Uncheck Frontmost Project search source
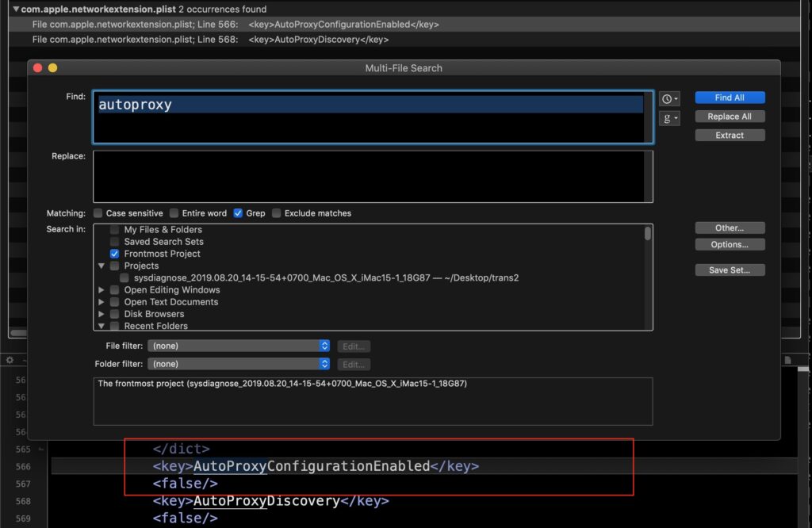812x528 pixels. point(115,254)
